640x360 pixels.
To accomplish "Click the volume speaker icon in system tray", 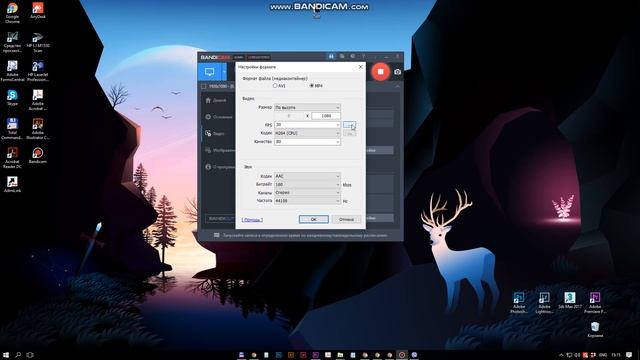I will 577,355.
